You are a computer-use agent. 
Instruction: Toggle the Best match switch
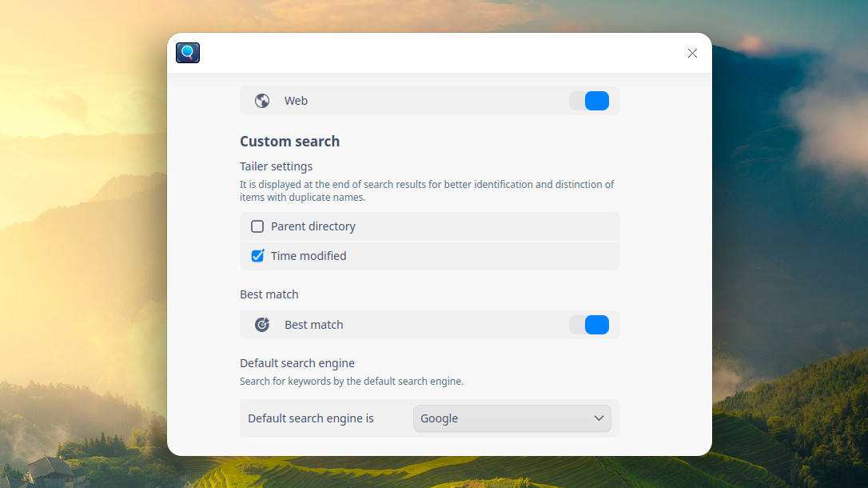click(x=589, y=325)
